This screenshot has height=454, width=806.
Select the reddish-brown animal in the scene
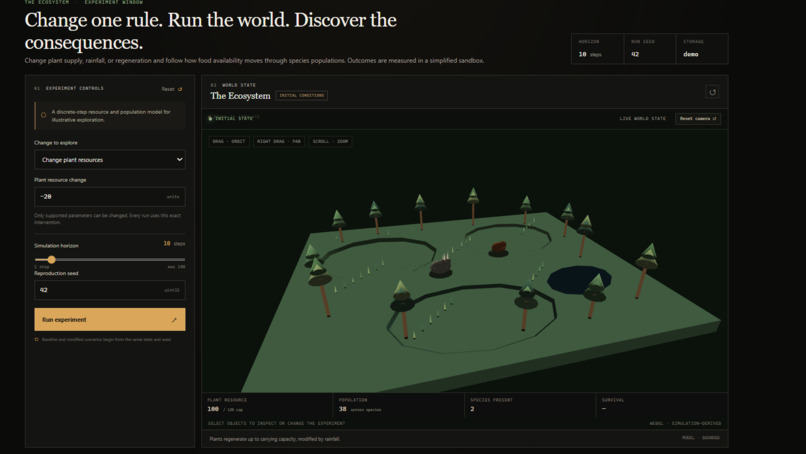point(499,247)
